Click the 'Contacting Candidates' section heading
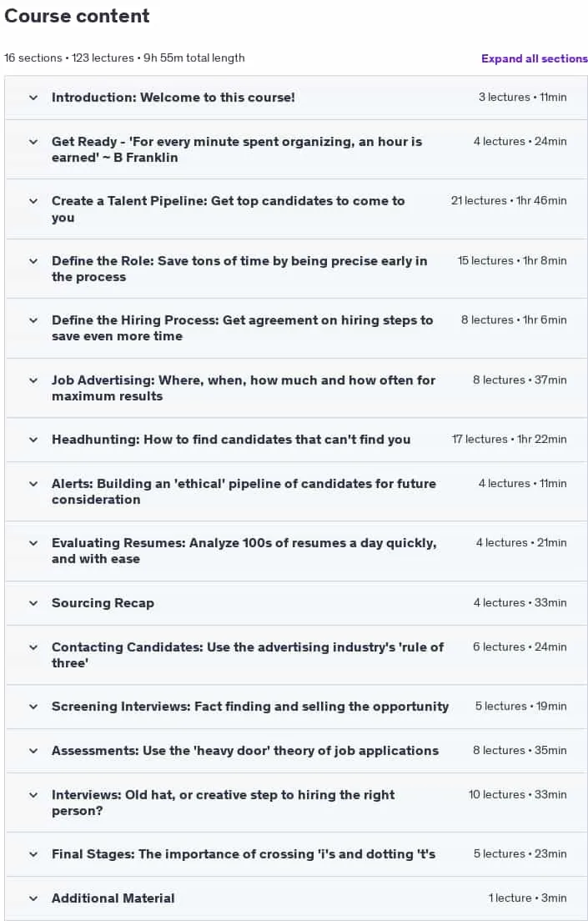This screenshot has width=588, height=921. tap(248, 655)
